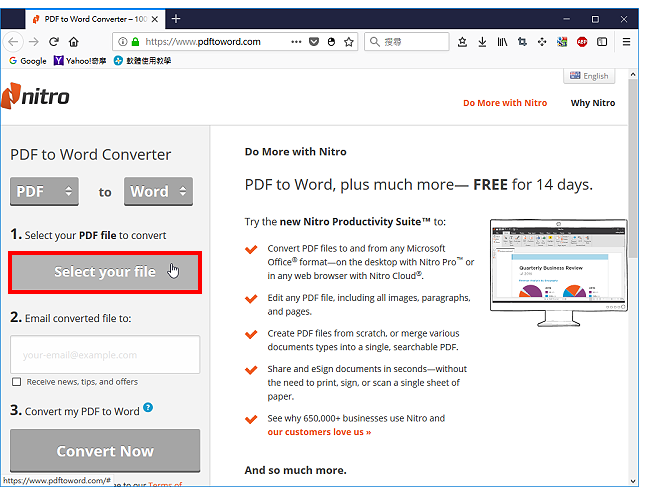Click the text And so much more.
Image resolution: width=649 pixels, height=488 pixels.
point(296,470)
